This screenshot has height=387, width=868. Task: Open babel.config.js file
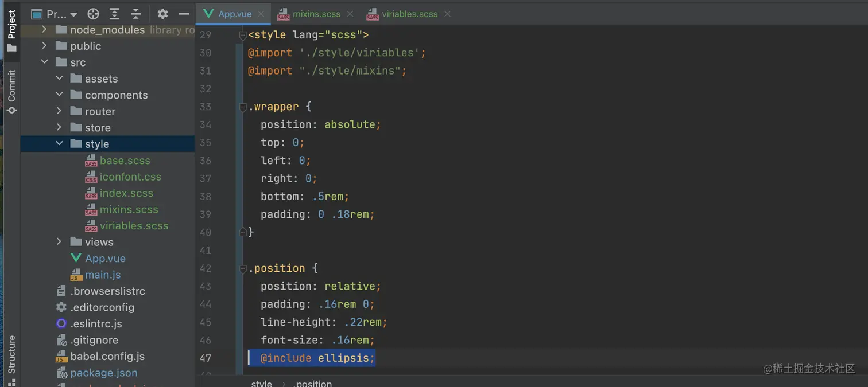pos(107,357)
